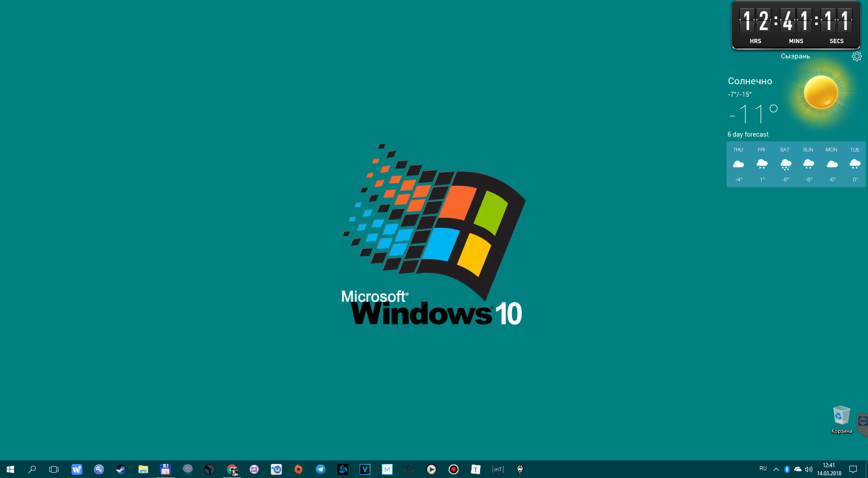Screen dimensions: 868x478
Task: Launch Uplay from the taskbar
Action: (276, 469)
